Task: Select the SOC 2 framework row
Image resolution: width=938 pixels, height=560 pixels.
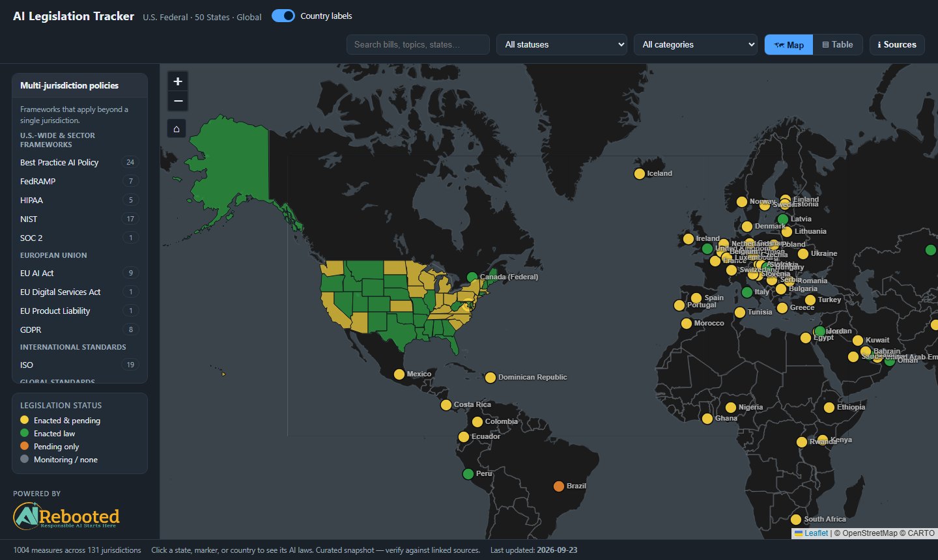Action: click(x=79, y=238)
